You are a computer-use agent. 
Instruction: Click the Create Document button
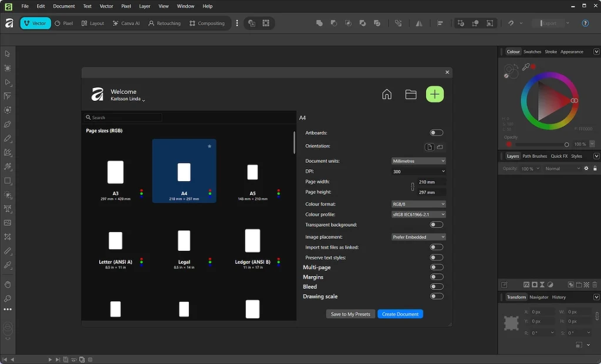[400, 314]
